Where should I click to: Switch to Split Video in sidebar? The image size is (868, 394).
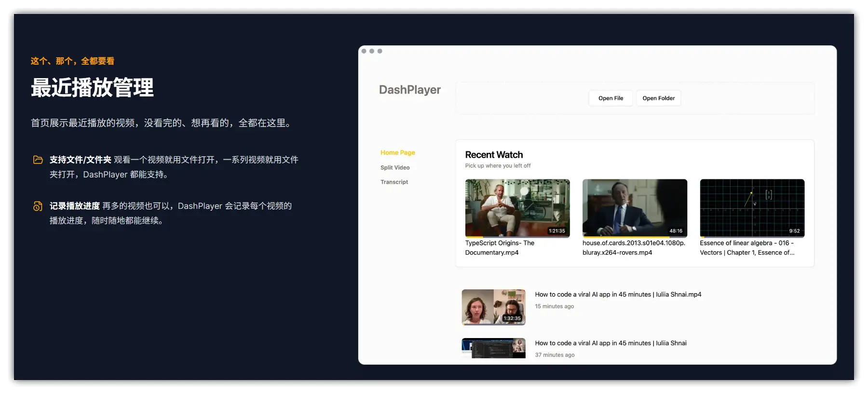click(395, 167)
